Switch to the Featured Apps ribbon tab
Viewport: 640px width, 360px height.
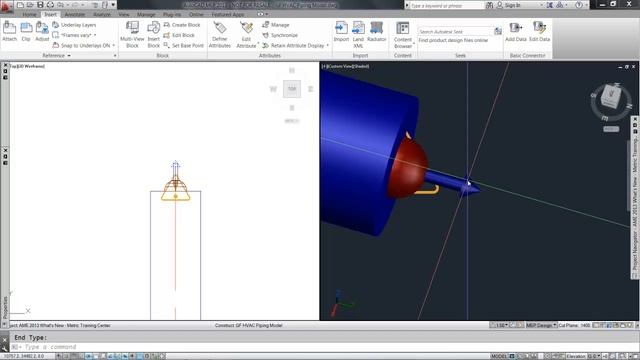[228, 14]
